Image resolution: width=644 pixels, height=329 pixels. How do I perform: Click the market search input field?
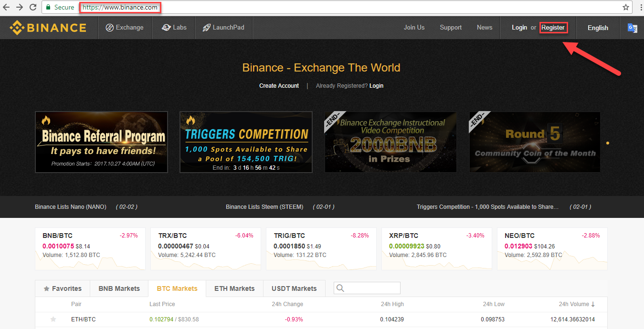click(x=372, y=288)
